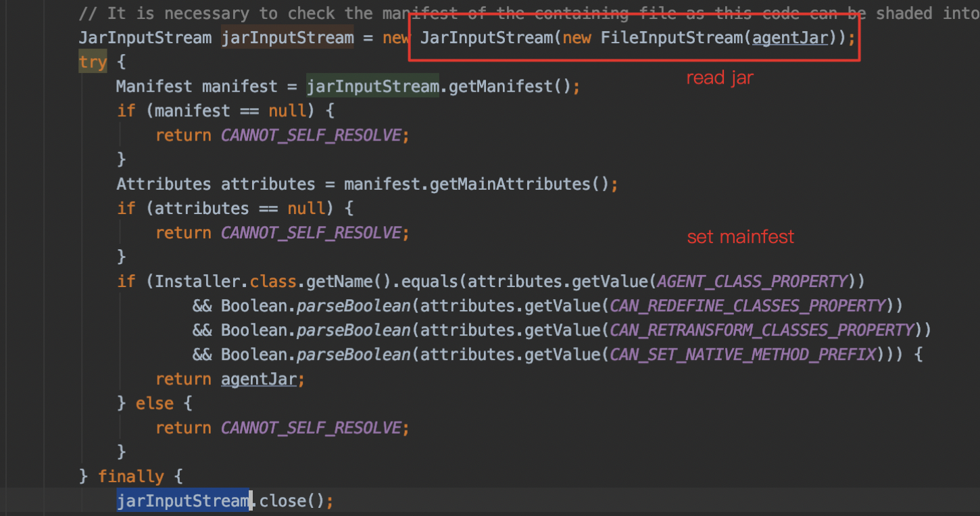Click CANNOT_SELF_RESOLVE under the attributes null check
The image size is (980, 516).
pyautogui.click(x=312, y=232)
